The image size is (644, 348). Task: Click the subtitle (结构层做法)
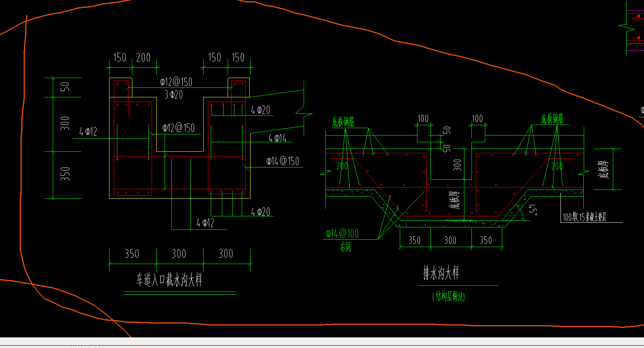[x=449, y=296]
